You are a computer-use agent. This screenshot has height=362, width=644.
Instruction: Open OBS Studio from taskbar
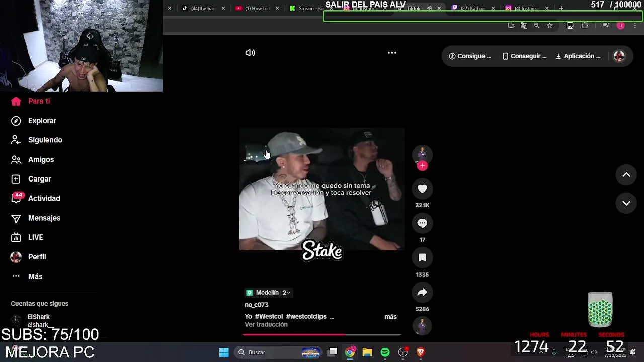coord(403,352)
